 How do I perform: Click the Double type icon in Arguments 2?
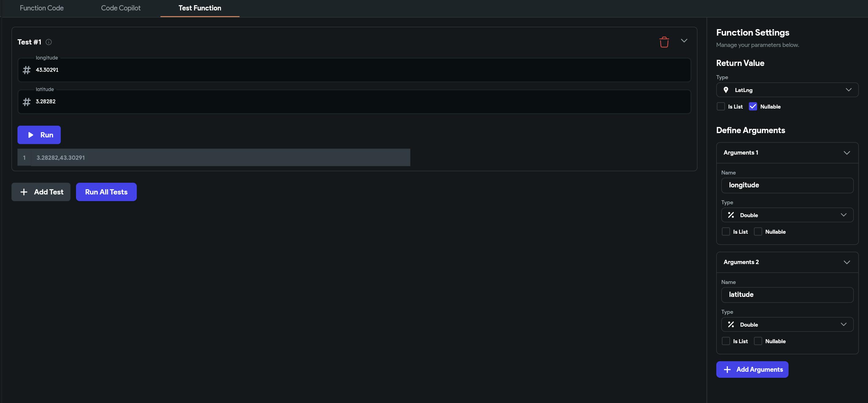[x=730, y=324]
